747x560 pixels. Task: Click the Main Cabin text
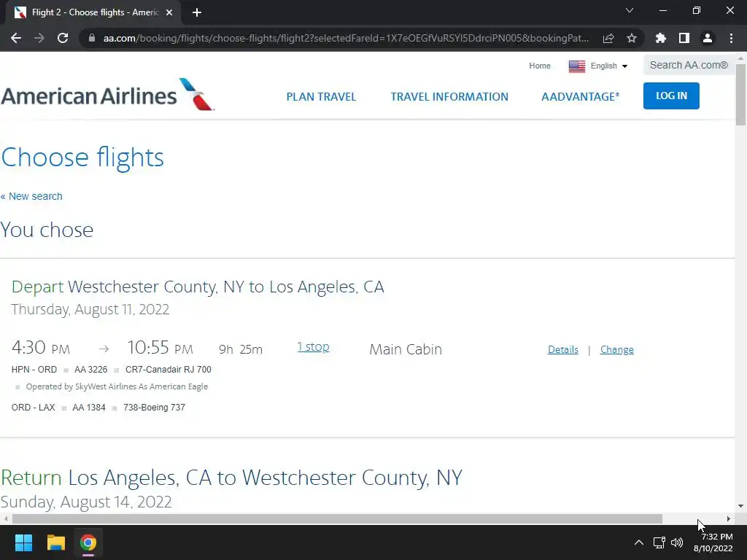point(406,349)
